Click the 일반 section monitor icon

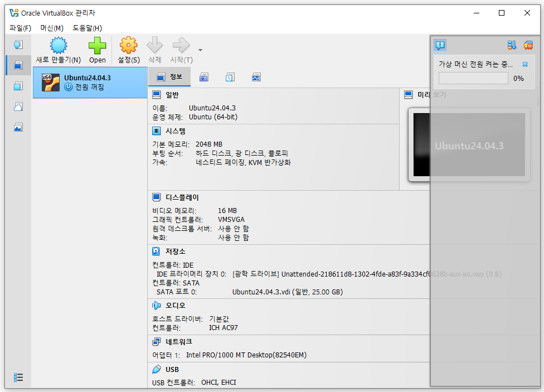(x=157, y=95)
